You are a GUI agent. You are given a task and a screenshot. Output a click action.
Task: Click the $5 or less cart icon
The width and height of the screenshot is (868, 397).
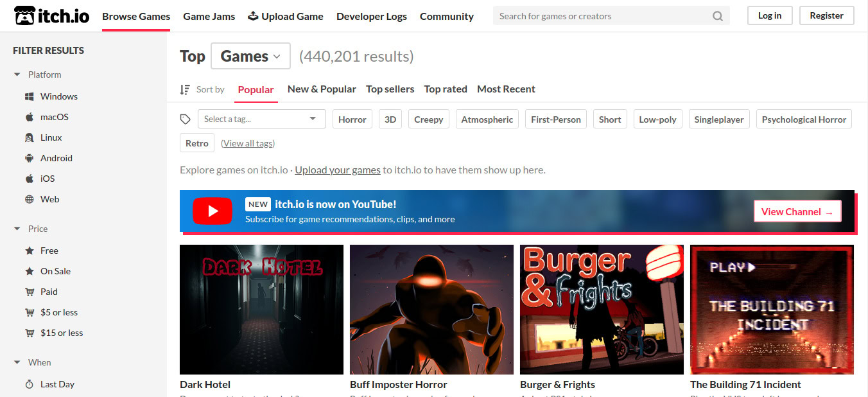29,312
